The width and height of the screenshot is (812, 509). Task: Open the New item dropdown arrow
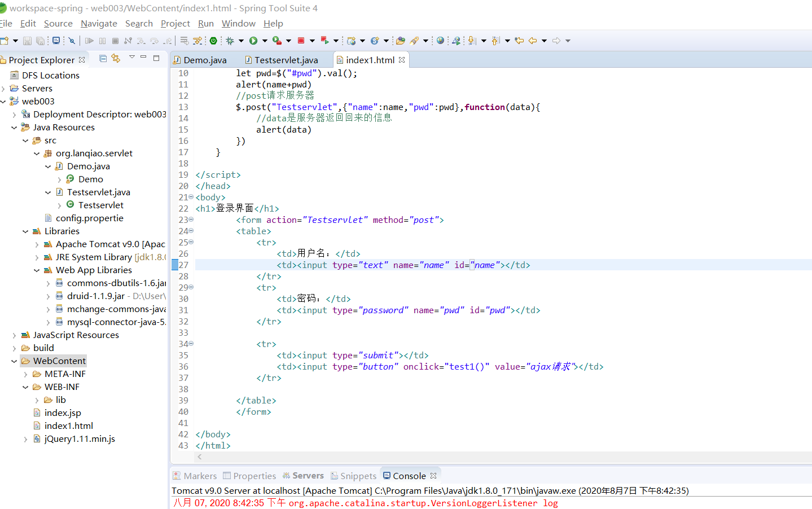coord(15,41)
